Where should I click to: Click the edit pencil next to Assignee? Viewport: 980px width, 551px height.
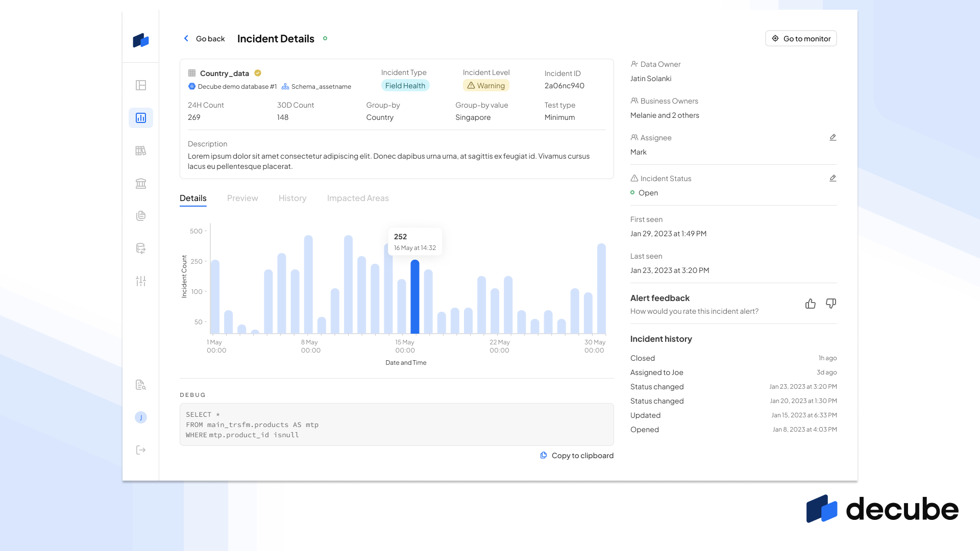click(x=832, y=137)
